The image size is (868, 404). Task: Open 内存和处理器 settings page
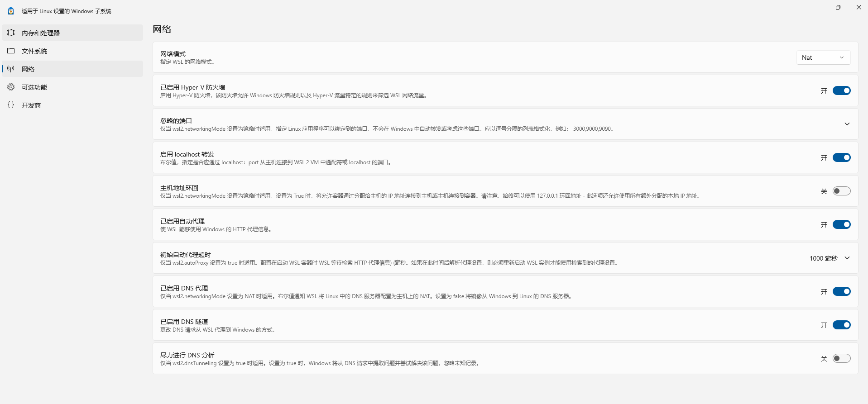[72, 33]
